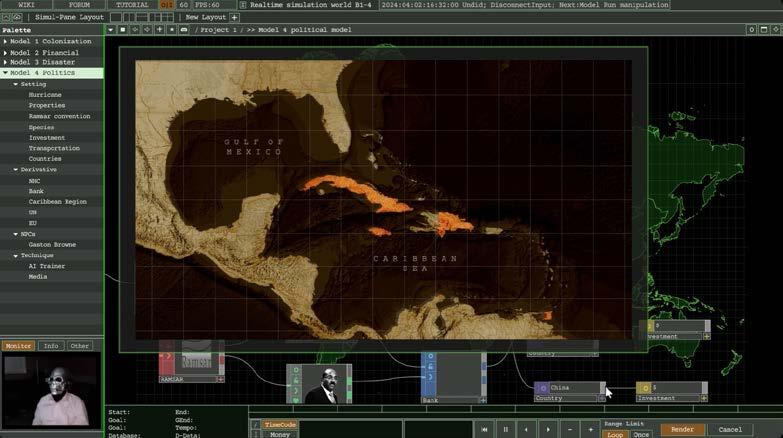Collapse the Technique group

click(x=15, y=256)
